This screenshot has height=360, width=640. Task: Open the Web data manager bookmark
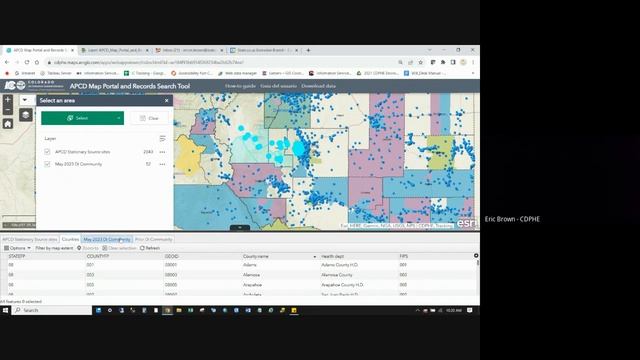(x=238, y=73)
